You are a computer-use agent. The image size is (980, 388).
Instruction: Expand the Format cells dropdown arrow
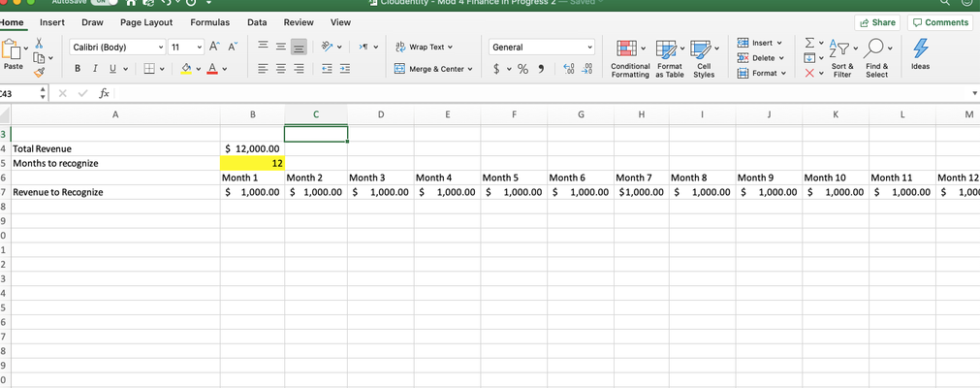tap(783, 73)
